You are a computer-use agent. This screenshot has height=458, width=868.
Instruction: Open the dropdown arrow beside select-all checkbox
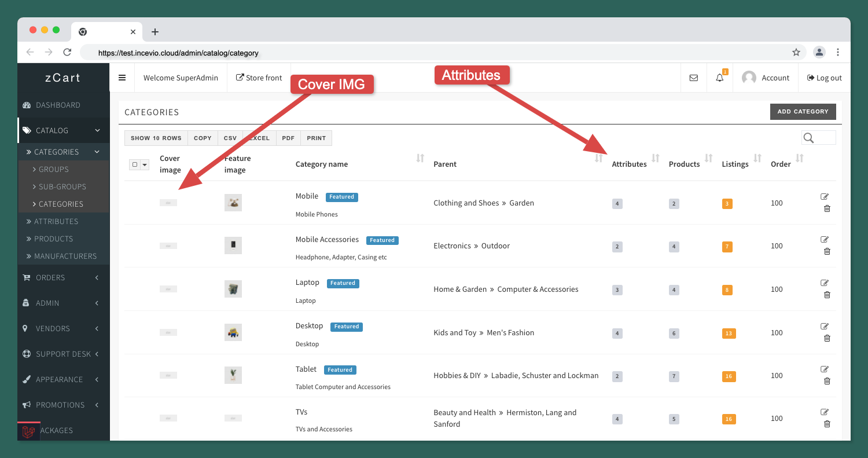145,164
